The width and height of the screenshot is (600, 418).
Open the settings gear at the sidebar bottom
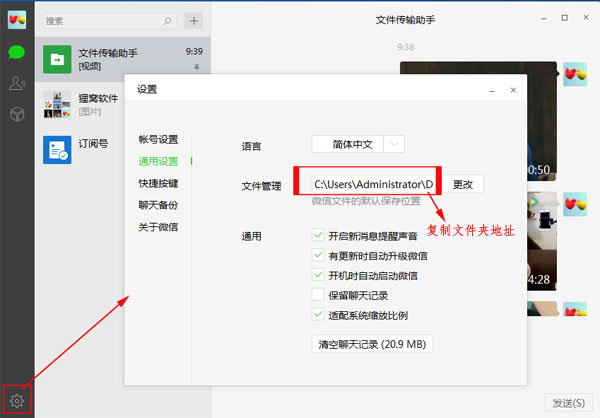[17, 400]
